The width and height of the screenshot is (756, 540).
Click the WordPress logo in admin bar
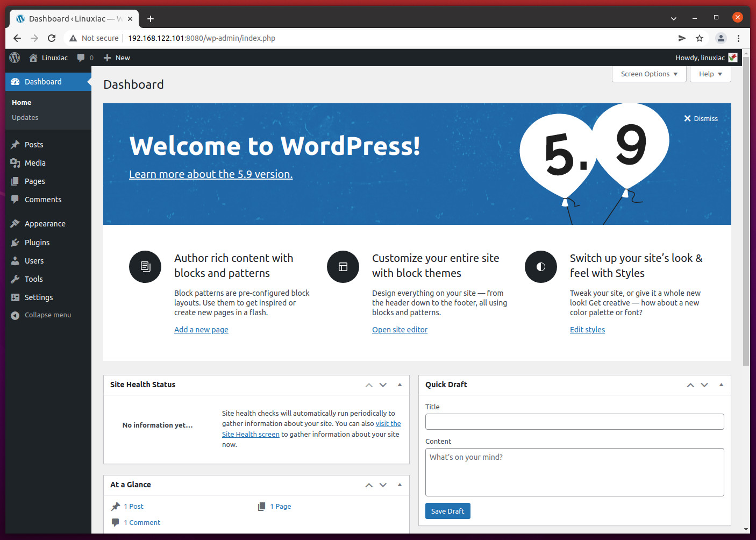click(15, 58)
